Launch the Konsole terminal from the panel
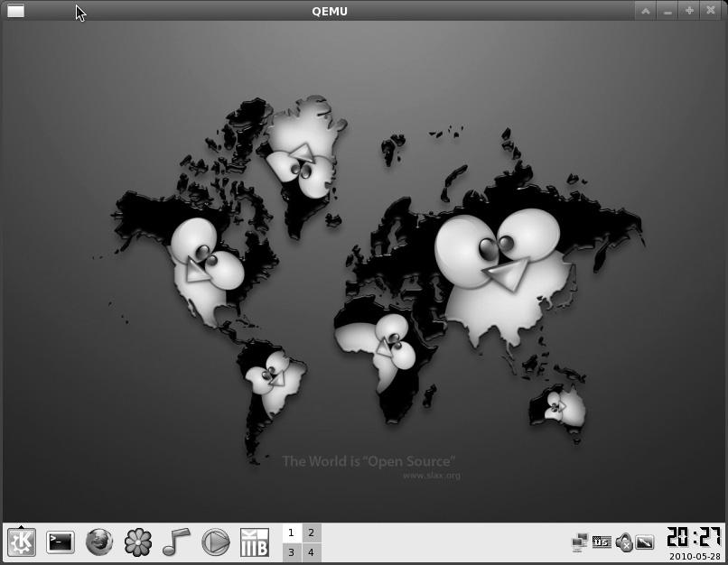728x565 pixels. coord(61,542)
